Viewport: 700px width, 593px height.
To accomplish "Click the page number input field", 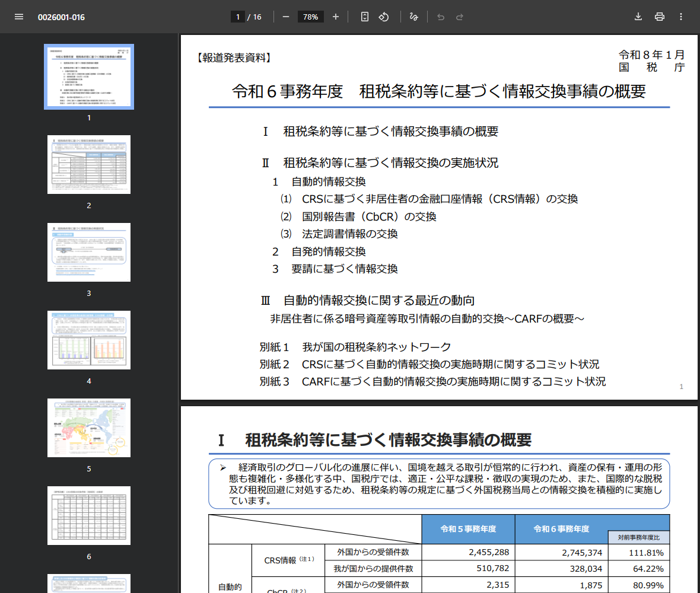I will tap(237, 17).
